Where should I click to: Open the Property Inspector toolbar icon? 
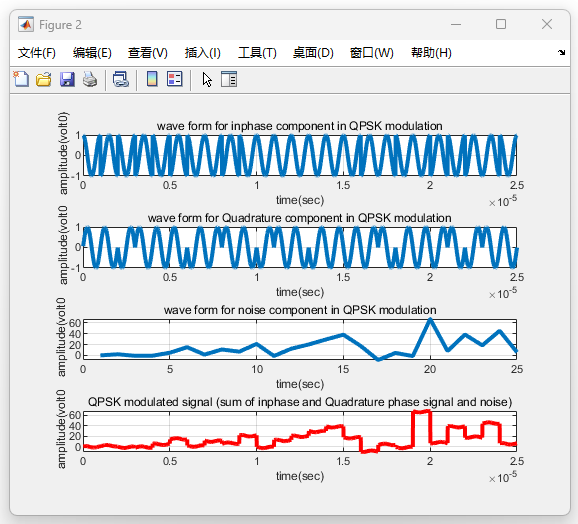pos(229,79)
